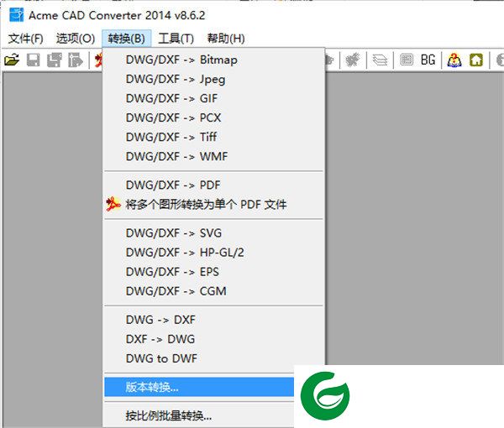Choose DWG/DXF -> CGM conversion
The width and height of the screenshot is (504, 428).
pos(213,291)
